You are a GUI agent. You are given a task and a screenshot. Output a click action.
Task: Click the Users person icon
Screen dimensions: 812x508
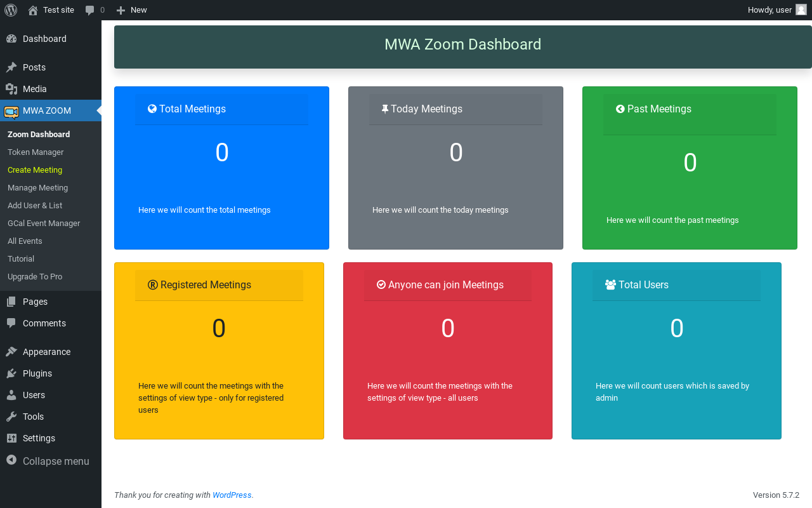pyautogui.click(x=11, y=395)
